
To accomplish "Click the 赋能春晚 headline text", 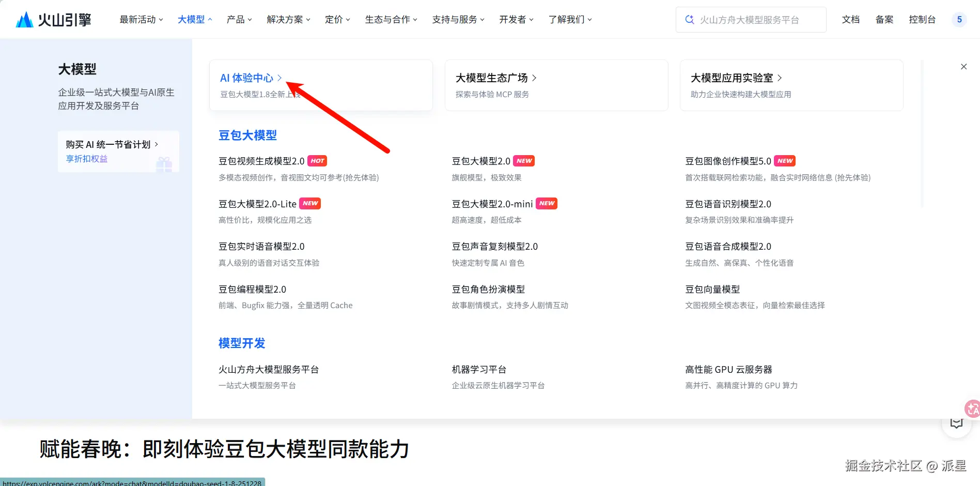I will (x=225, y=449).
